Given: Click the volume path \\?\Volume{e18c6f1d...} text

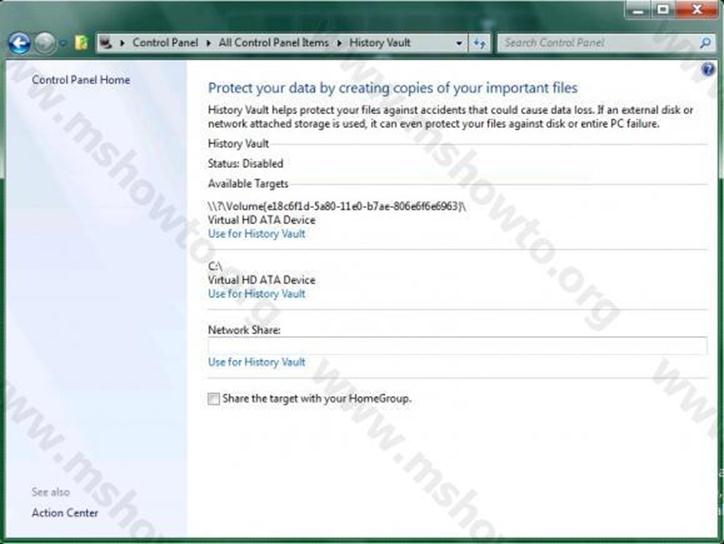Looking at the screenshot, I should [x=337, y=206].
